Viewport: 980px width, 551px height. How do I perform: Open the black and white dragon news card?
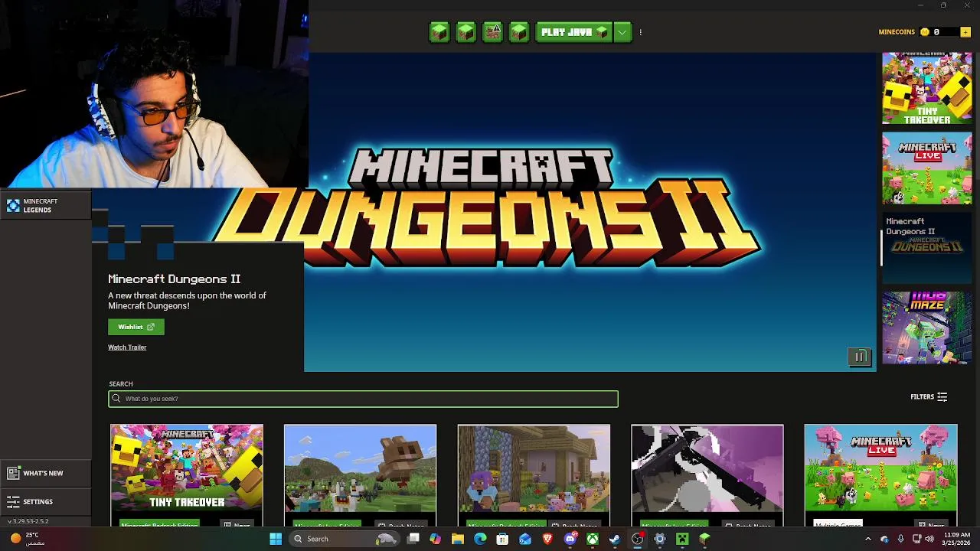pyautogui.click(x=707, y=474)
